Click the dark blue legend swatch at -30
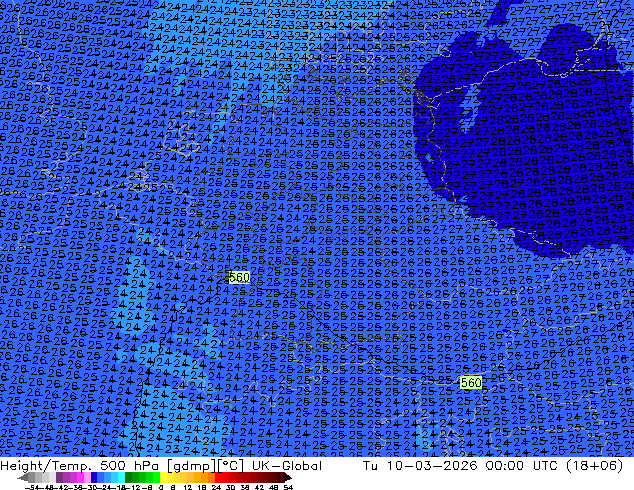 (x=94, y=478)
